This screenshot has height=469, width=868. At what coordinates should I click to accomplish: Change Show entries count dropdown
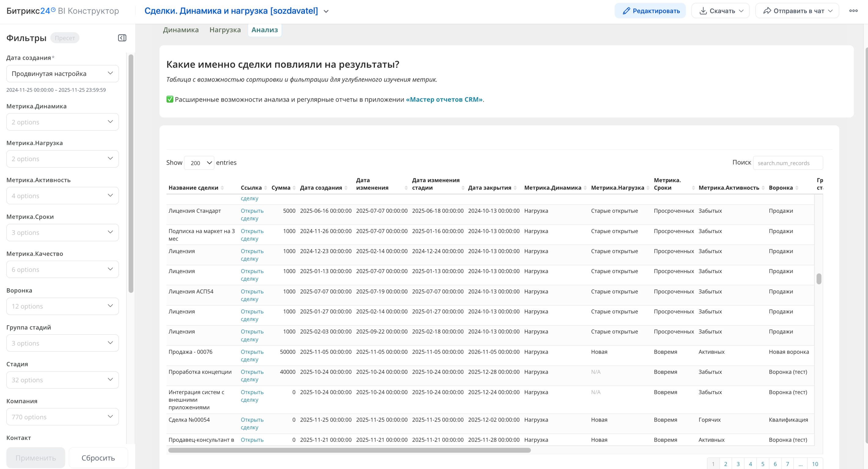point(199,163)
